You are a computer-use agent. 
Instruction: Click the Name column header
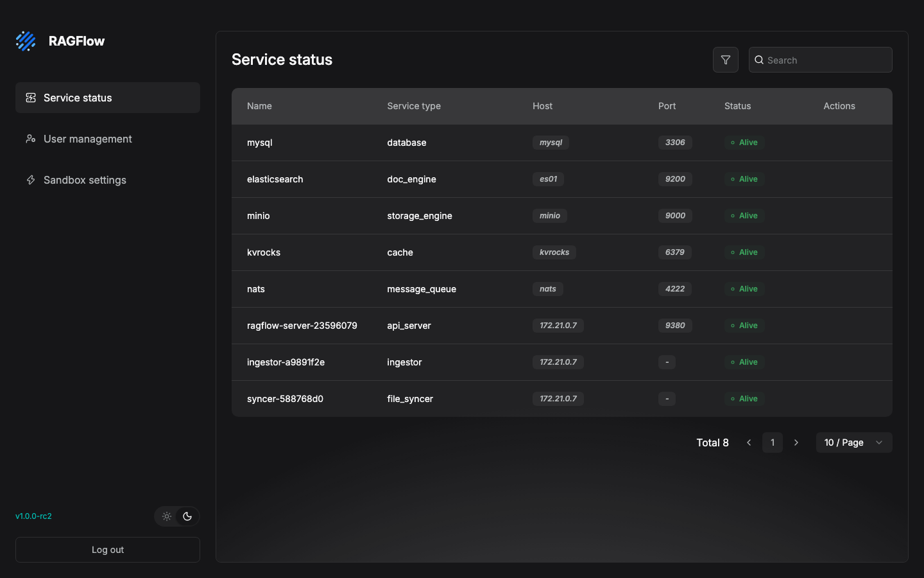pyautogui.click(x=259, y=106)
